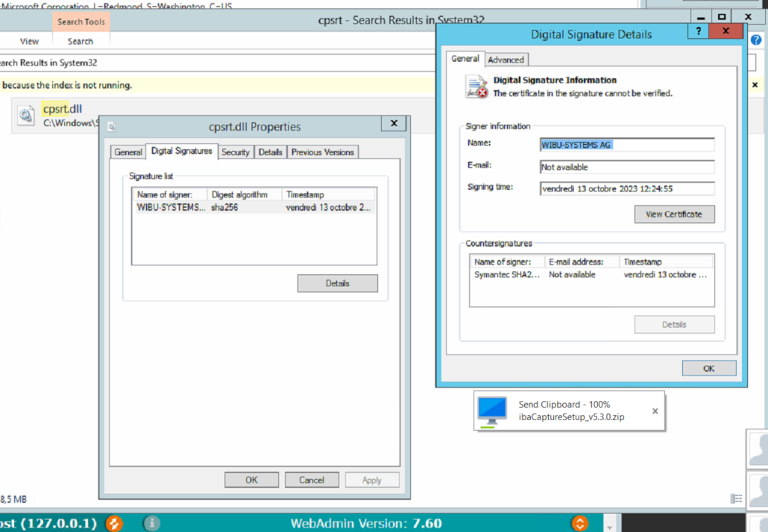This screenshot has height=532, width=768.
Task: Open the Search ribbon tab in Explorer
Action: point(81,41)
